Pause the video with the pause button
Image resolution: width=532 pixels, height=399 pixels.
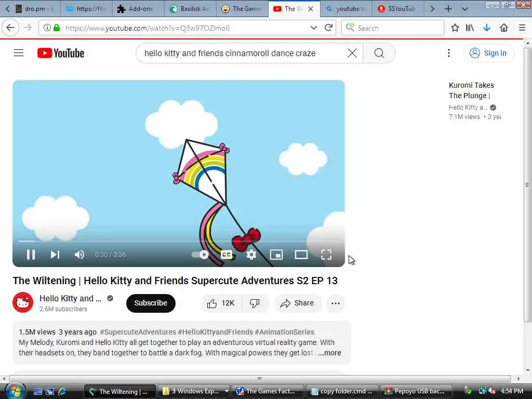tap(31, 255)
